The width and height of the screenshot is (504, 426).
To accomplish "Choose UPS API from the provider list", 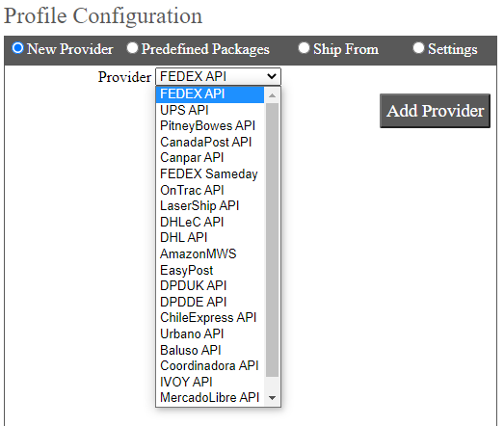I will tap(210, 110).
